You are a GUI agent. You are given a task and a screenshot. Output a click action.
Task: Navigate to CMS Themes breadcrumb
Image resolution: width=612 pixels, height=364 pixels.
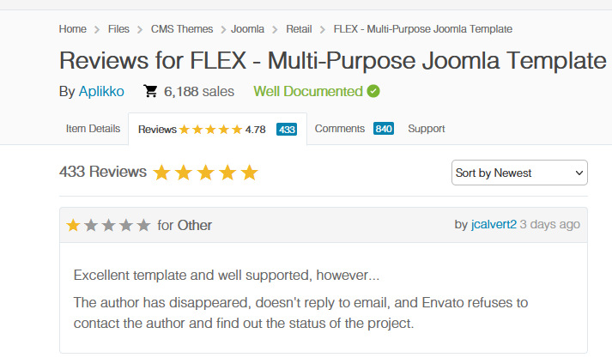coord(180,29)
